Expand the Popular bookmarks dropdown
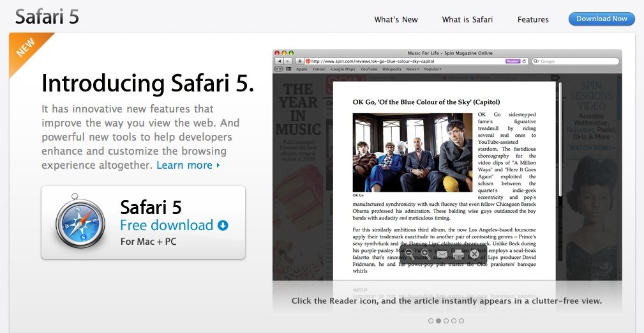This screenshot has width=644, height=333. point(433,69)
